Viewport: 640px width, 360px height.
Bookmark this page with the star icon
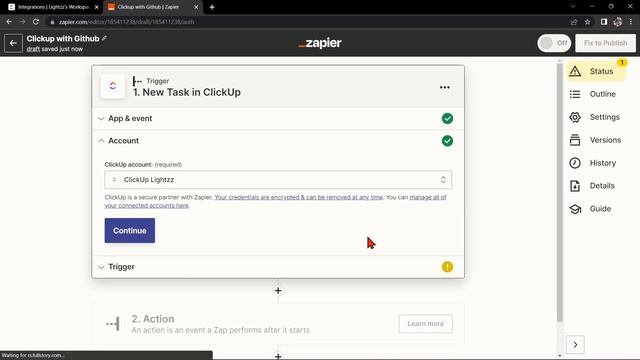(587, 22)
